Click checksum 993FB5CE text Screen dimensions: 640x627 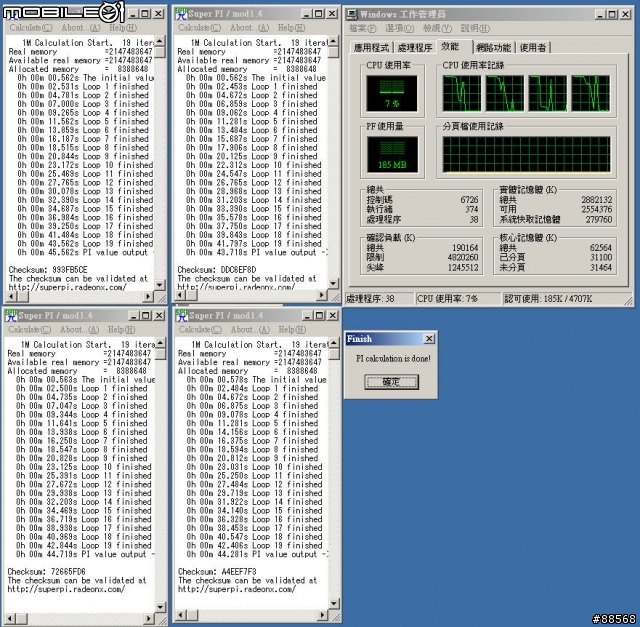(x=48, y=270)
